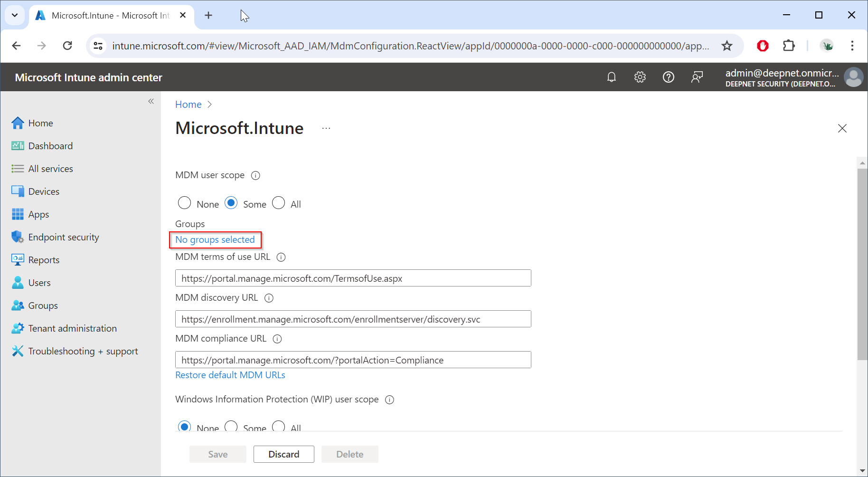Click the help question mark icon
868x477 pixels.
click(x=668, y=77)
